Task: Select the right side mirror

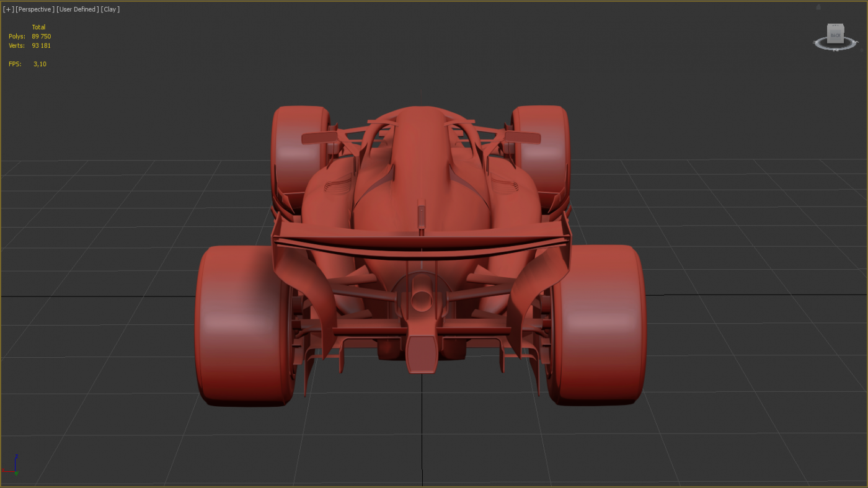Action: 523,138
